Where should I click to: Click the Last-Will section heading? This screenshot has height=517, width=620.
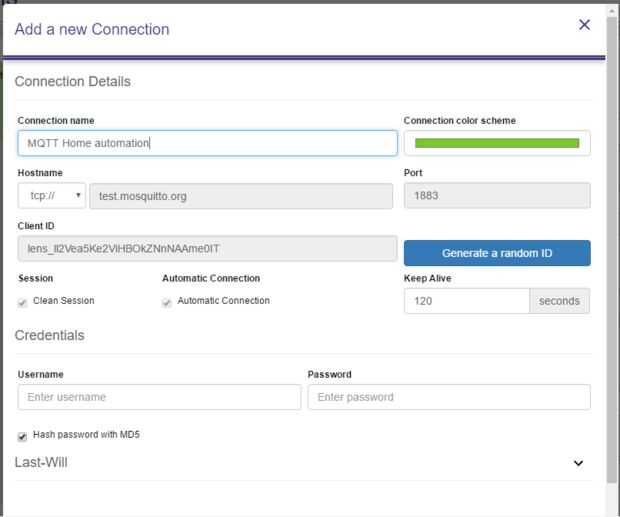coord(41,462)
